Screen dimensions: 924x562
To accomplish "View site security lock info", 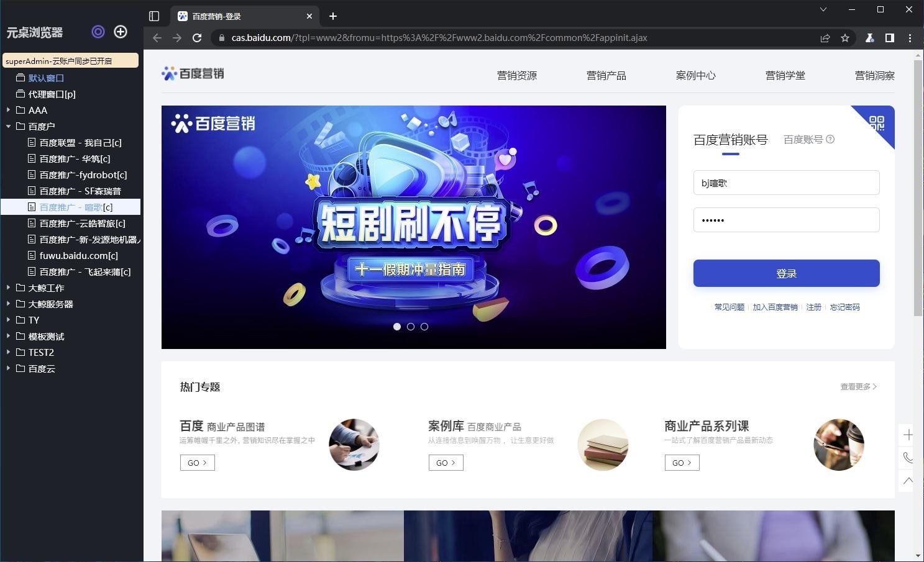I will (x=221, y=38).
